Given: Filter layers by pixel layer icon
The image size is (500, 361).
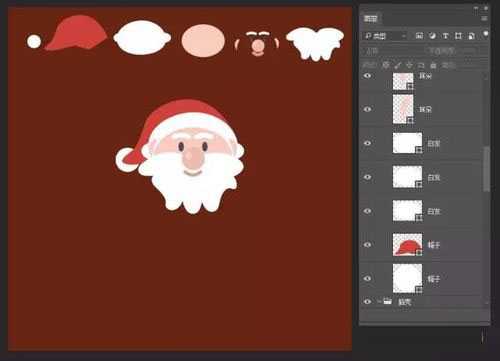Looking at the screenshot, I should click(x=419, y=36).
